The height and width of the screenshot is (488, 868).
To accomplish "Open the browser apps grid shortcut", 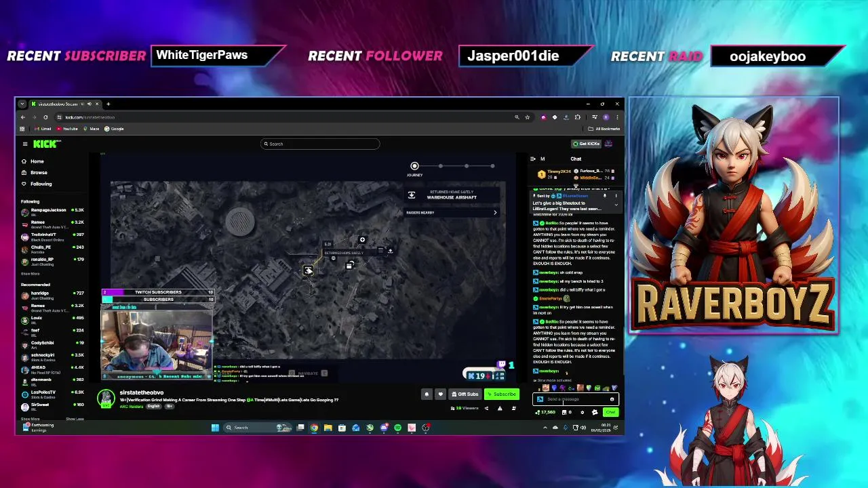I will [x=22, y=129].
